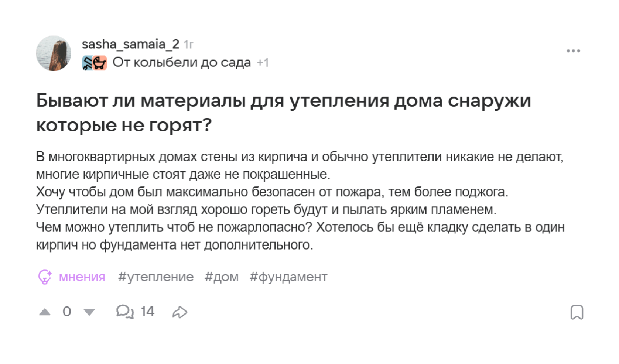Click the upvote arrow on the post
Image resolution: width=619 pixels, height=364 pixels.
(x=45, y=312)
